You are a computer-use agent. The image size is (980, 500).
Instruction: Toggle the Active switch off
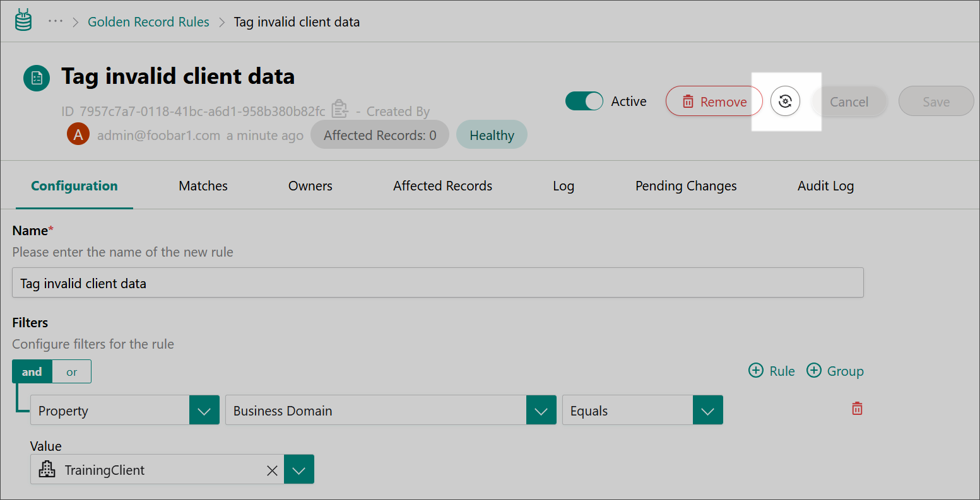[584, 102]
